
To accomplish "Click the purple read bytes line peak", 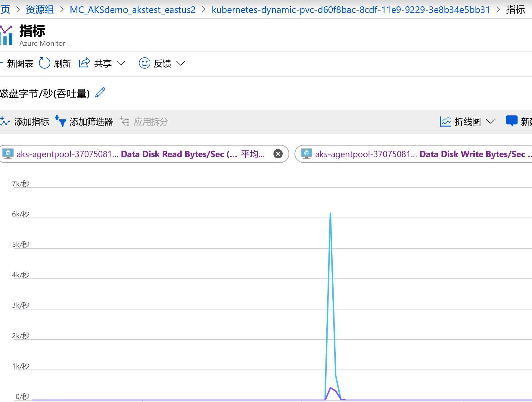I will pyautogui.click(x=331, y=388).
